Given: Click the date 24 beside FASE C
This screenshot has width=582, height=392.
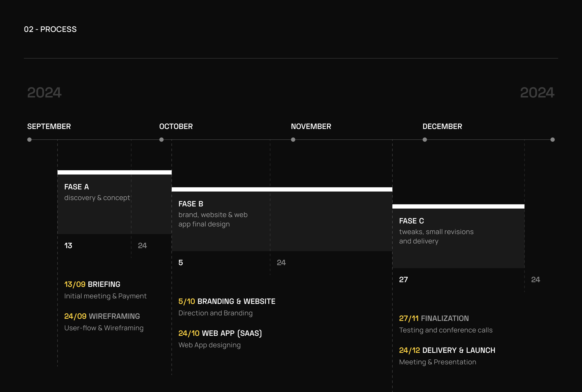Looking at the screenshot, I should (536, 279).
